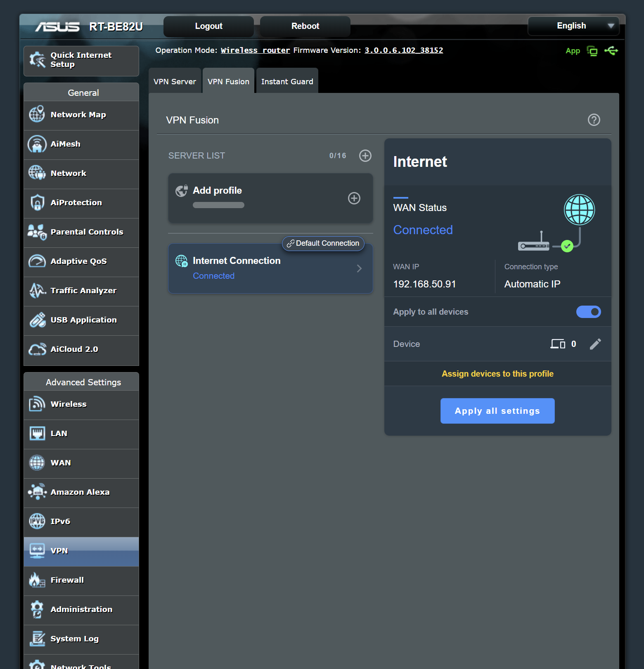The image size is (644, 669).
Task: Open the VPN Fusion help question icon
Action: pyautogui.click(x=594, y=120)
